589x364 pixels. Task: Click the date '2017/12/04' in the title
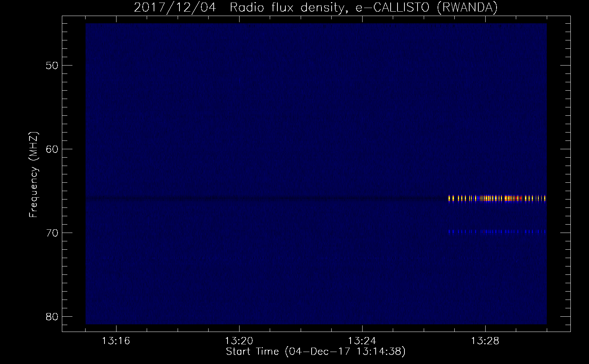click(x=175, y=8)
